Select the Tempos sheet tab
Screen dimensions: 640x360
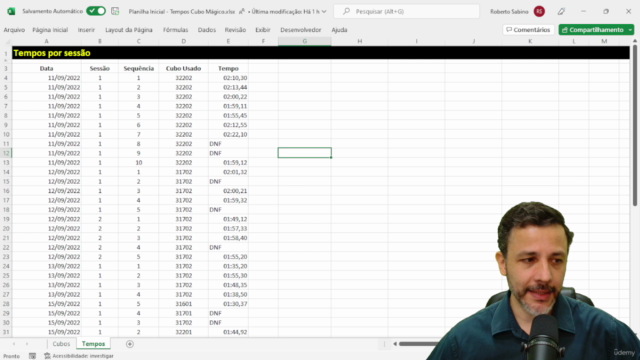[x=93, y=344]
